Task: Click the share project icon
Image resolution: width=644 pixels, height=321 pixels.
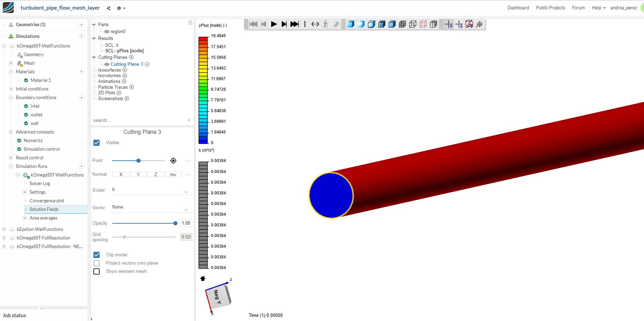Action: 109,8
